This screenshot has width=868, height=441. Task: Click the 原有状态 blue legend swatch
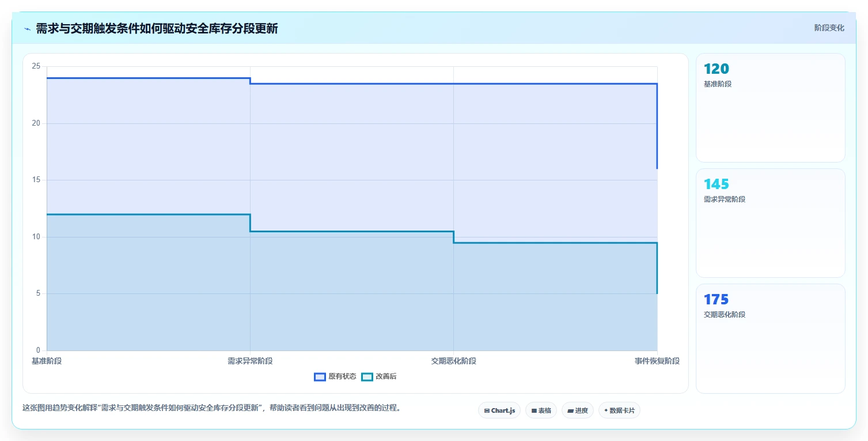pos(320,377)
